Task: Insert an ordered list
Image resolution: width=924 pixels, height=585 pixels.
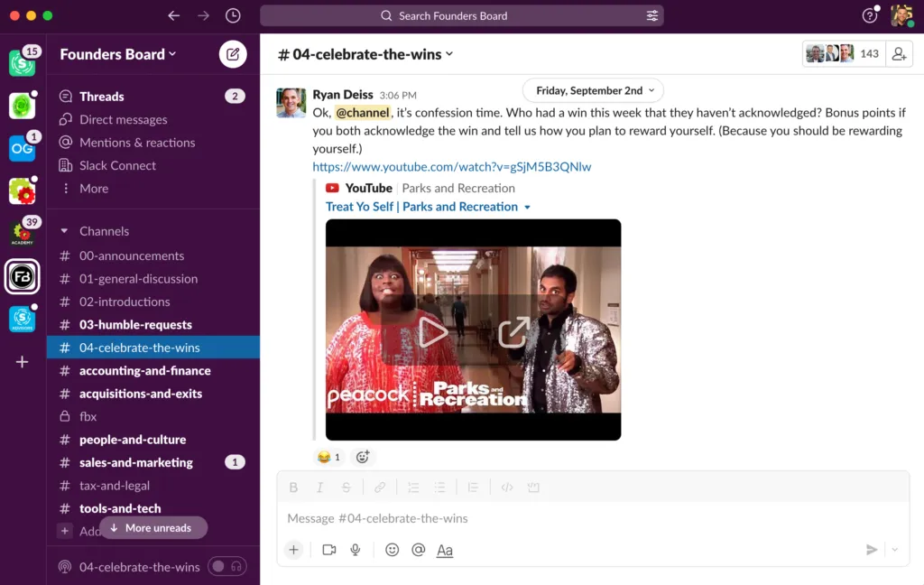Action: pos(413,487)
